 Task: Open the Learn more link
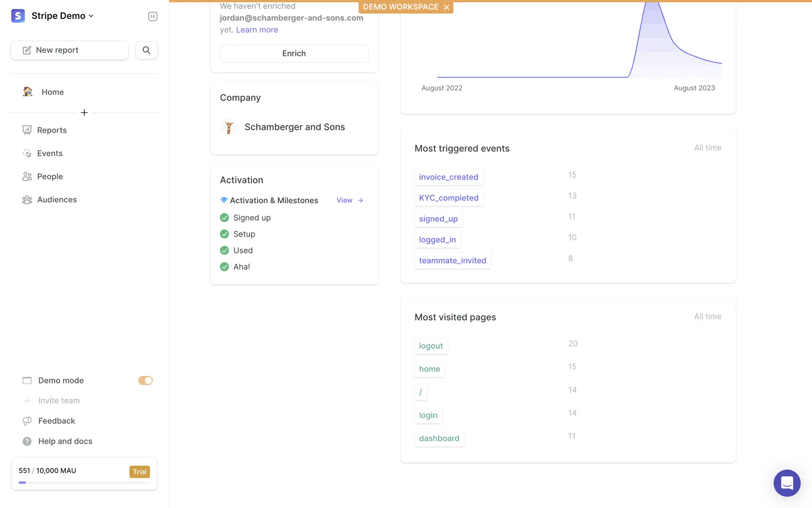click(257, 30)
